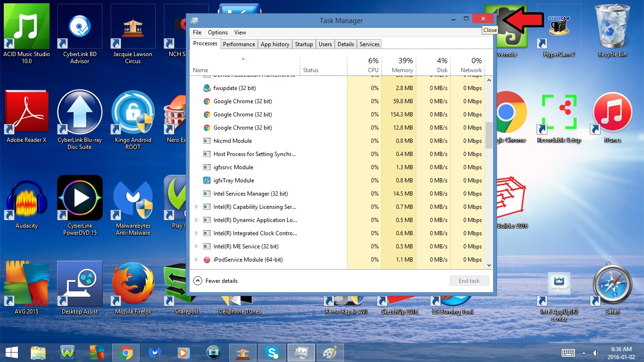Image resolution: width=644 pixels, height=362 pixels.
Task: Open the Options menu in Task Manager
Action: coord(218,33)
